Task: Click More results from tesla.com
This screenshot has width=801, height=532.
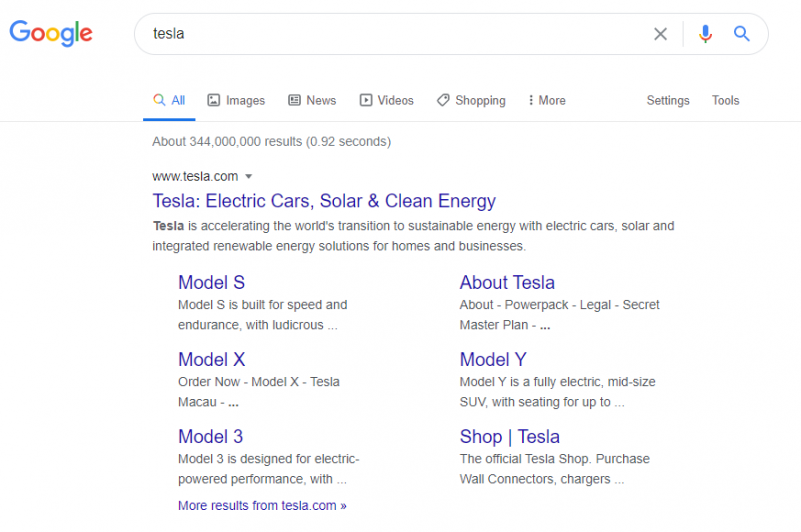Action: coord(262,505)
